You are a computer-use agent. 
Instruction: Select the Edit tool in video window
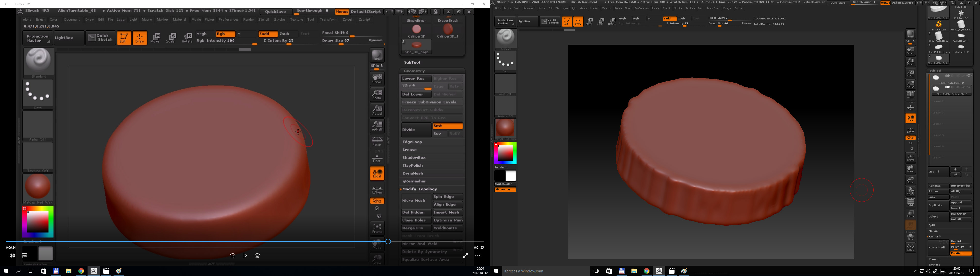point(124,38)
